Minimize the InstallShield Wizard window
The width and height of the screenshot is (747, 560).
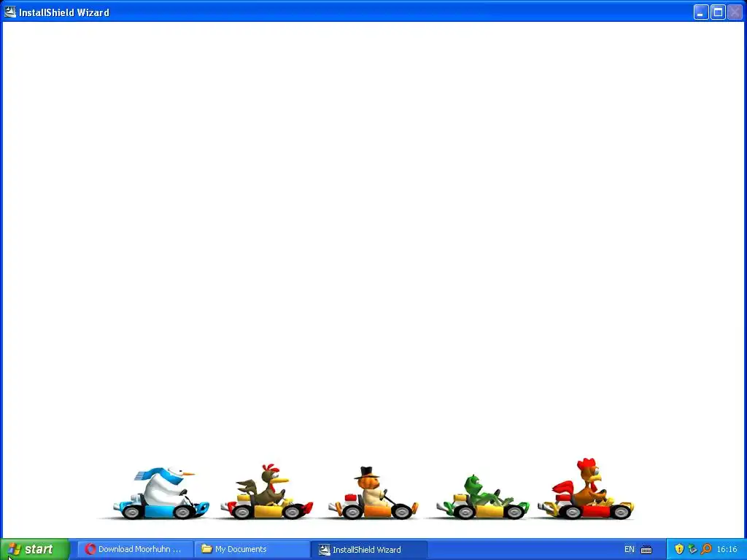tap(700, 12)
